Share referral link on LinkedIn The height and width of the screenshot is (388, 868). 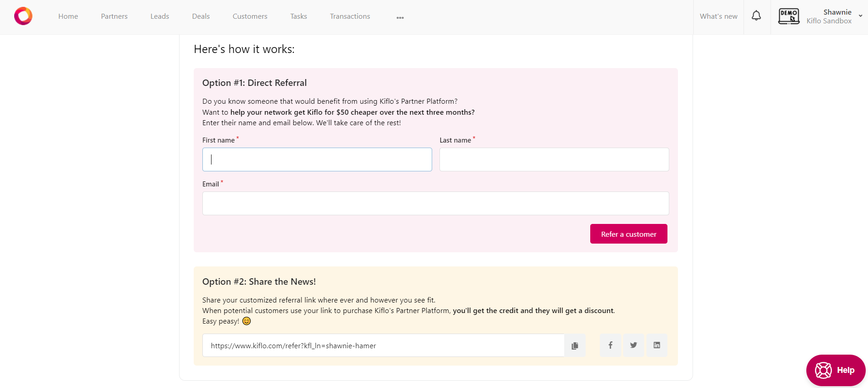click(x=657, y=345)
